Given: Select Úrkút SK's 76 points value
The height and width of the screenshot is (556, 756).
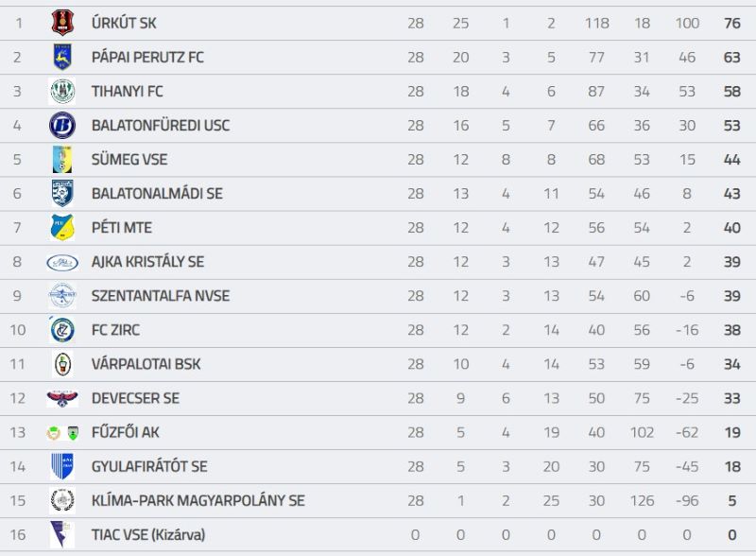Looking at the screenshot, I should pos(731,23).
